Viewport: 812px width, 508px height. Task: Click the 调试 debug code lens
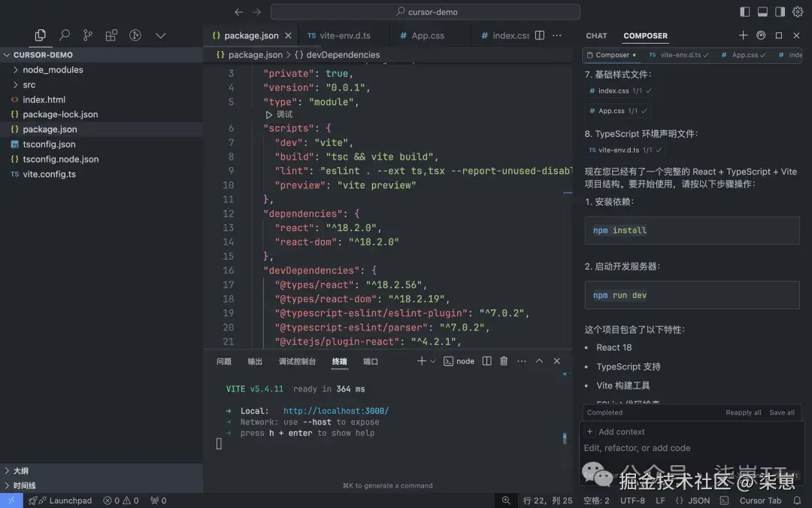pos(279,114)
